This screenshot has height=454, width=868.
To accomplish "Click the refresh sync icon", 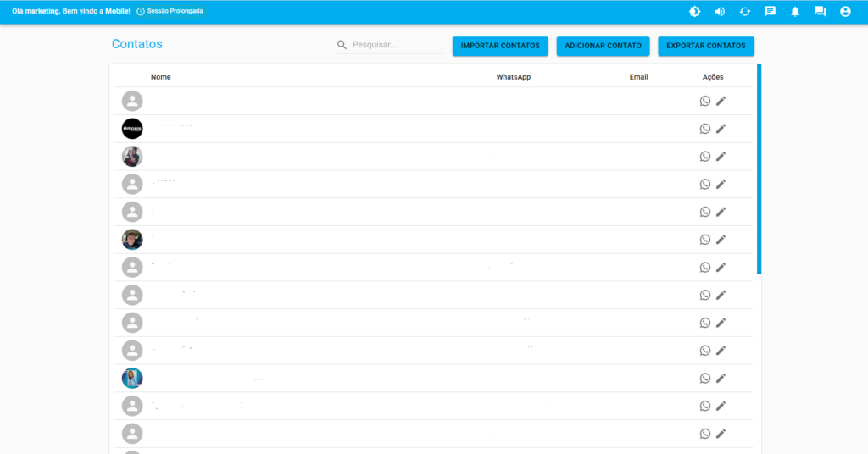I will point(745,12).
